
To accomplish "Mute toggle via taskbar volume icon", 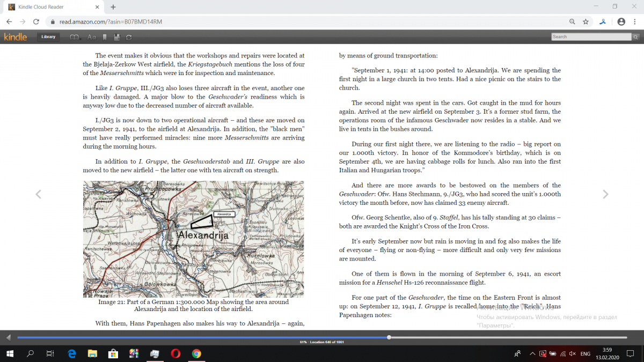I will point(572,354).
